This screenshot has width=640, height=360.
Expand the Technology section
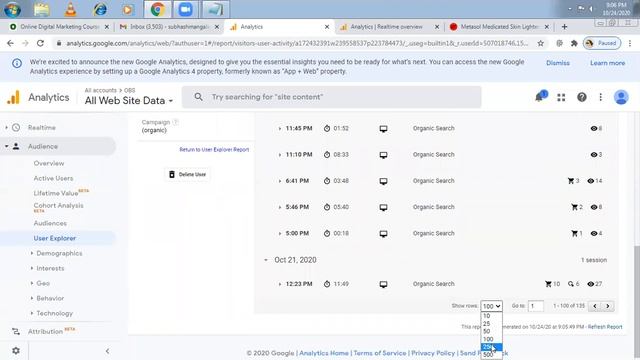[32, 313]
